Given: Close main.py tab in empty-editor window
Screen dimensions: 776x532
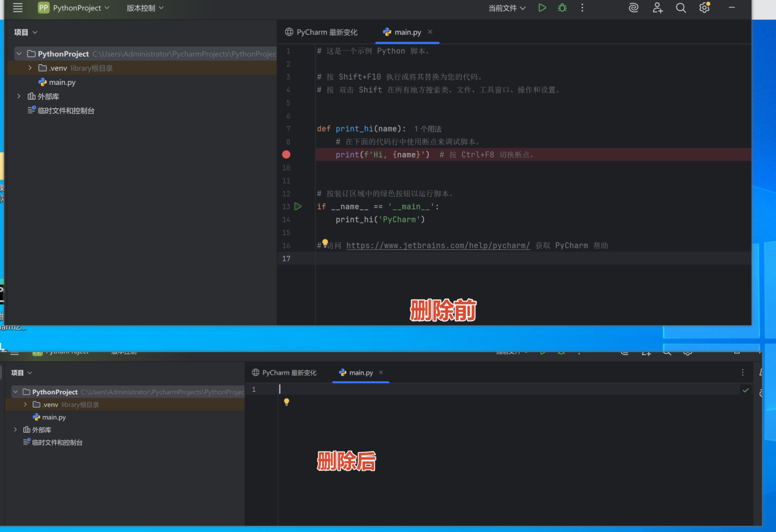Looking at the screenshot, I should [x=381, y=372].
